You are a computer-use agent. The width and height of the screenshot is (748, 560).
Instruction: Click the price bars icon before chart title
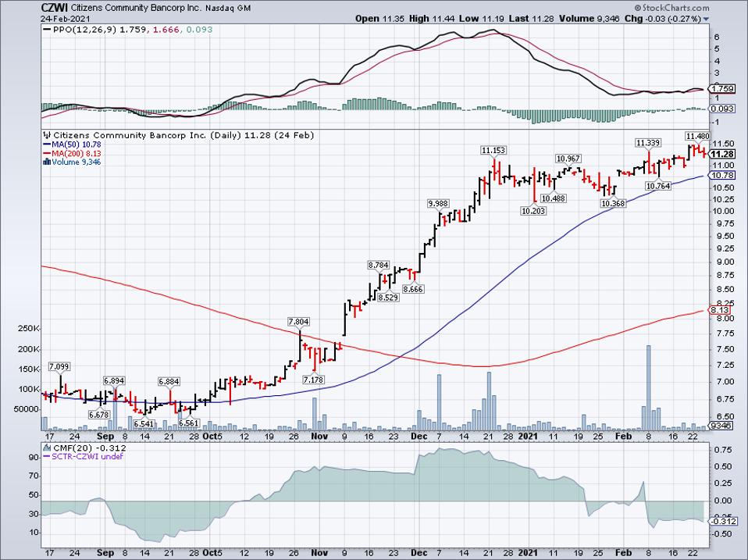point(47,135)
